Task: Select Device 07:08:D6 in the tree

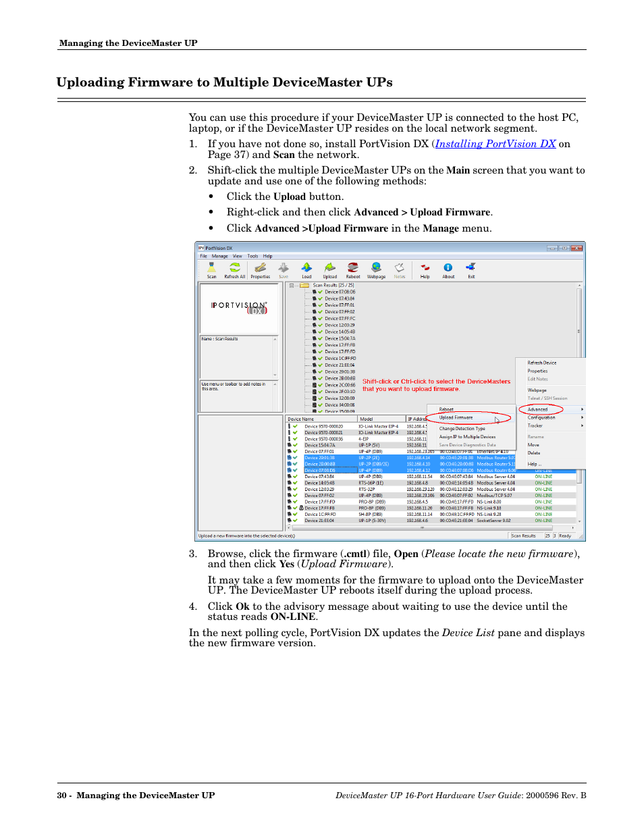Action: (340, 292)
